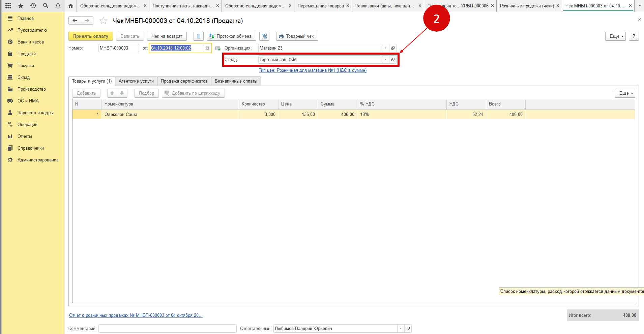Viewport: 644px width, 334px height.
Task: Open calendar picker for date field
Action: pos(207,48)
